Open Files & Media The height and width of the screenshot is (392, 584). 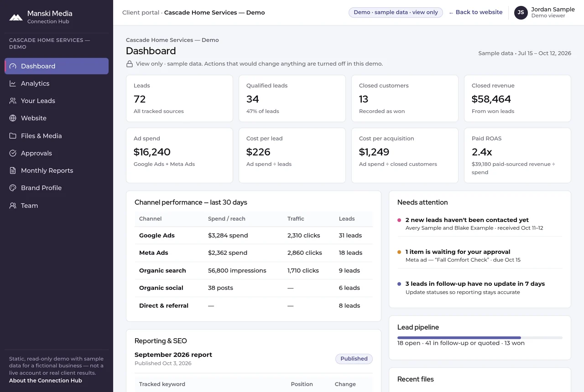pos(57,136)
